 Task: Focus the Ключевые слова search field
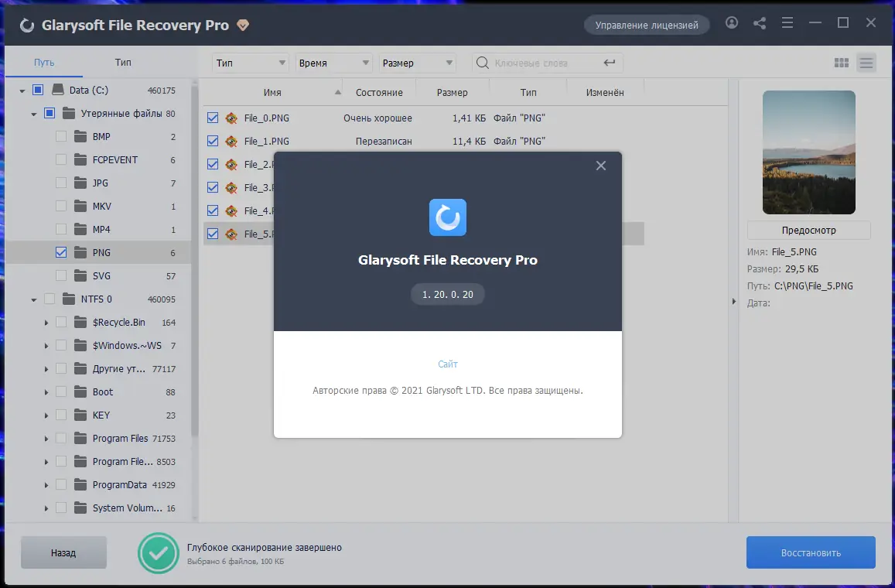[x=547, y=63]
